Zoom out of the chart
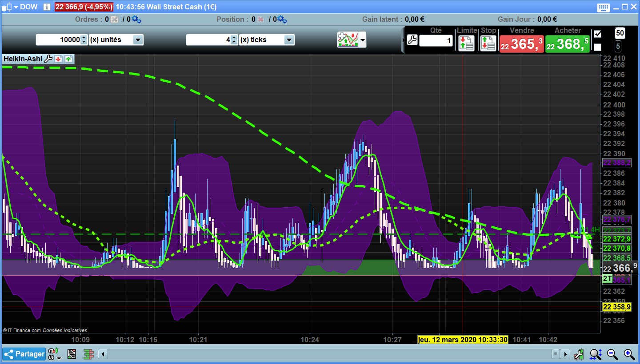Image resolution: width=640 pixels, height=364 pixels. [612, 354]
